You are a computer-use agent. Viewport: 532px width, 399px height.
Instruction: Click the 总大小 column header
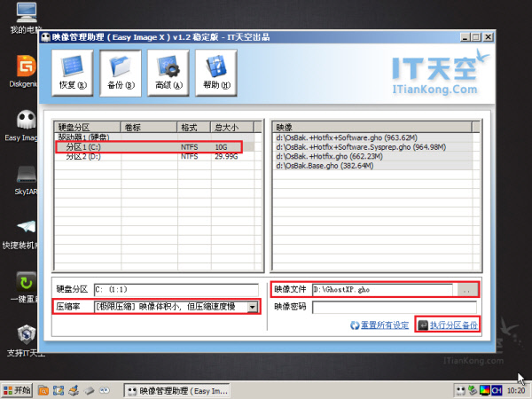[232, 127]
